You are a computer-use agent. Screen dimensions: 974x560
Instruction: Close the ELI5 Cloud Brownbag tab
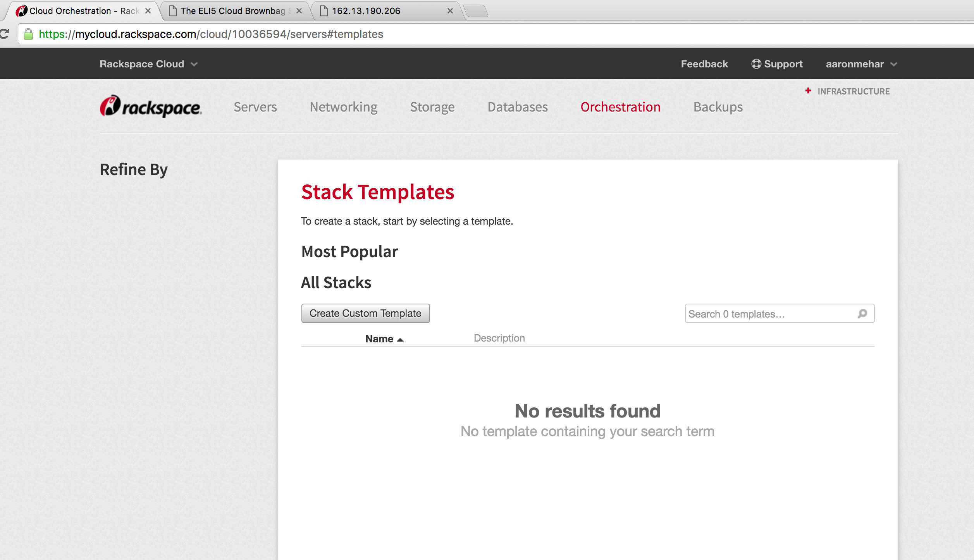[x=299, y=11]
